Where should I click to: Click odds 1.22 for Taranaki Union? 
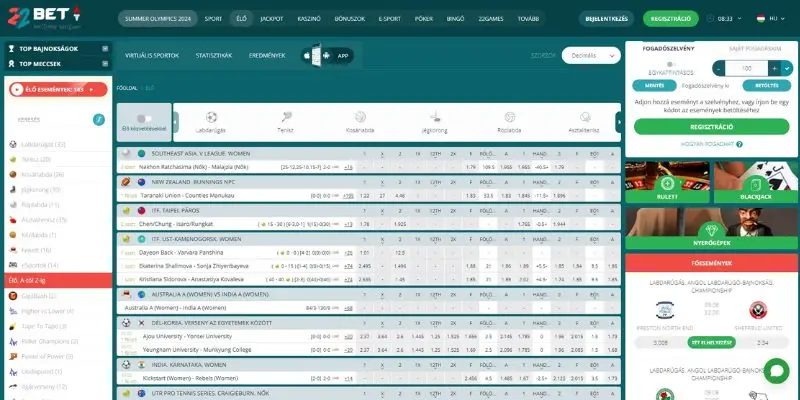click(x=364, y=195)
